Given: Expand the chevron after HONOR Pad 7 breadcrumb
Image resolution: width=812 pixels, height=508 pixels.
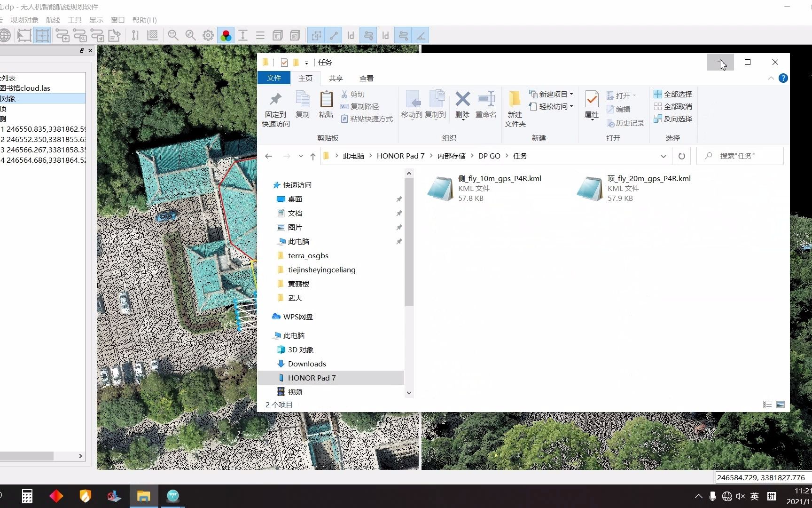Looking at the screenshot, I should 430,156.
